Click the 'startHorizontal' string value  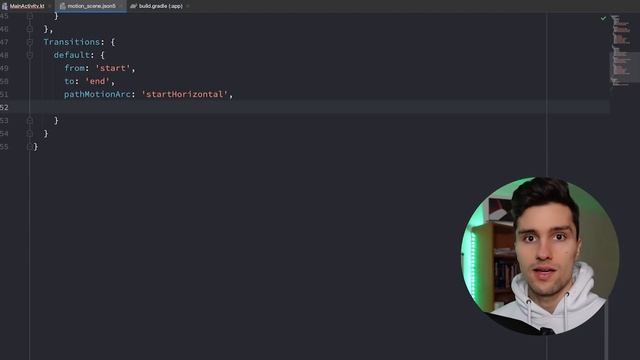(x=184, y=94)
